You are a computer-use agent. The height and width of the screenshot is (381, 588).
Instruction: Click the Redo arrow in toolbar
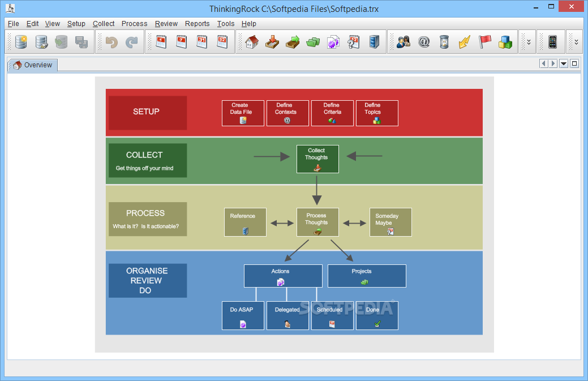pyautogui.click(x=132, y=42)
